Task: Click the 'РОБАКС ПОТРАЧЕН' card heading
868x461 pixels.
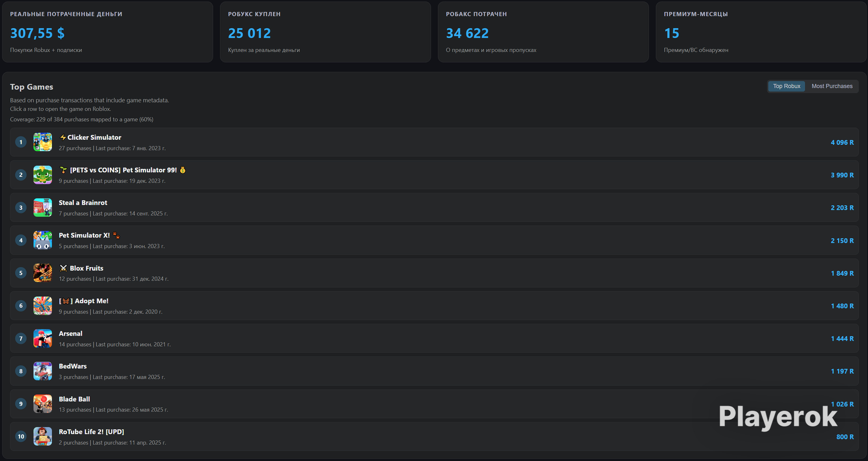Action: (x=476, y=14)
